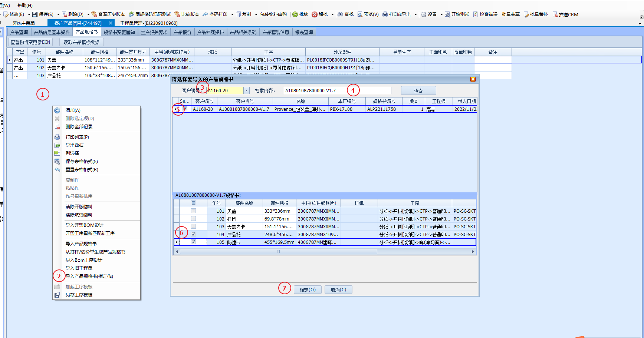Toggle checkbox for part 101 天盖 in dialog
The image size is (644, 338).
193,211
